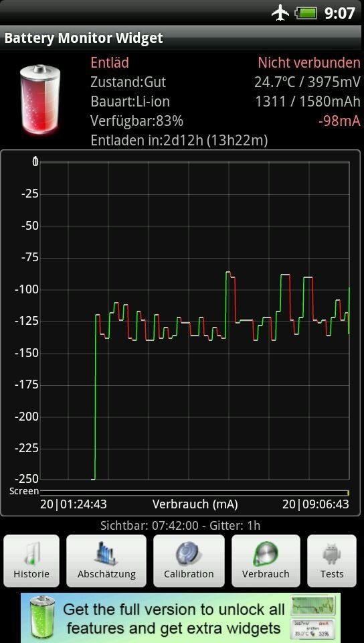Tap the Nicht verbunden status text
Viewport: 364px width, 643px height.
tap(309, 63)
